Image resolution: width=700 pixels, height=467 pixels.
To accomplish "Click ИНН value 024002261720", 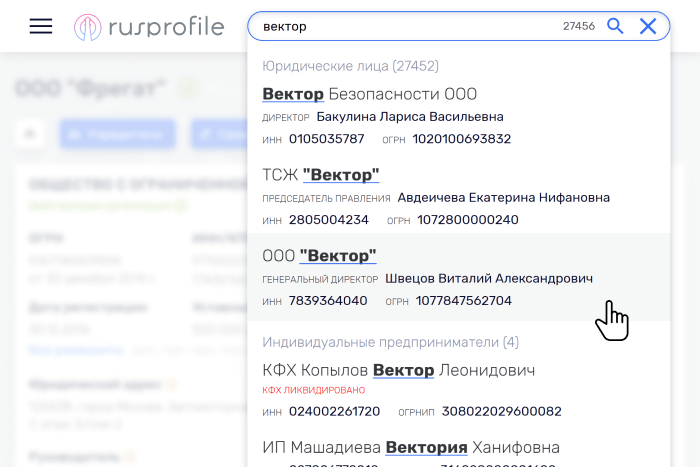I will pos(334,411).
